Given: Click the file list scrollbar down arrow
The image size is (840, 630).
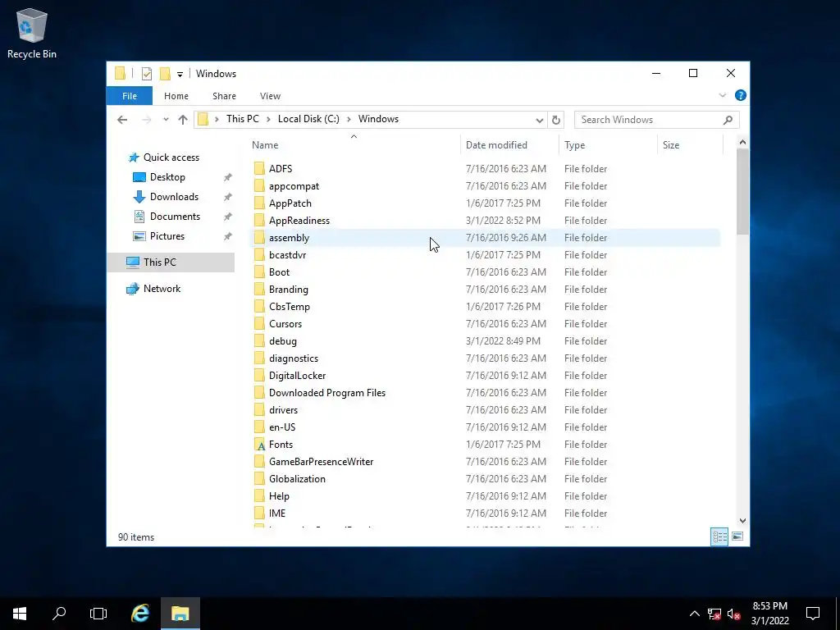Looking at the screenshot, I should tap(742, 521).
